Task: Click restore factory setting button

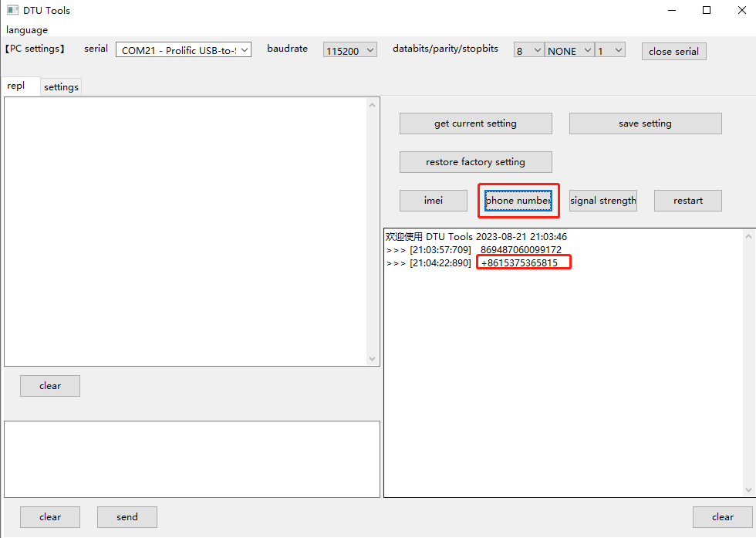Action: [x=475, y=162]
